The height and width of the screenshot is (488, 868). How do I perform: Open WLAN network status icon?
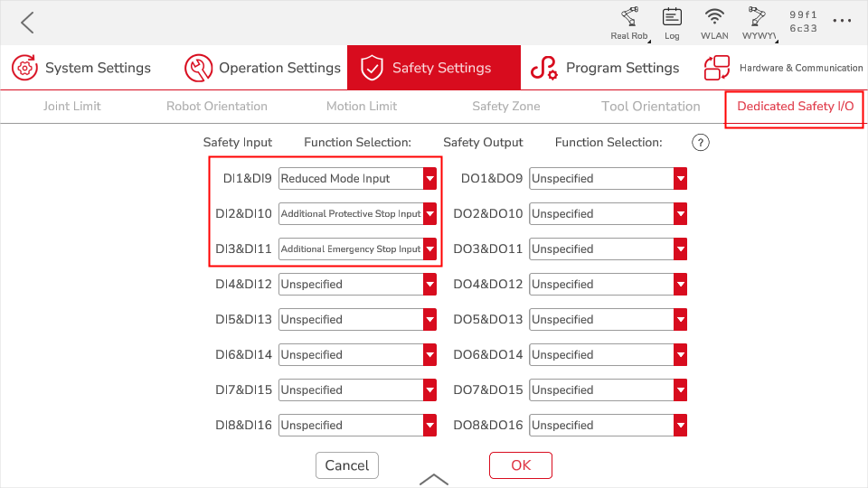coord(714,17)
